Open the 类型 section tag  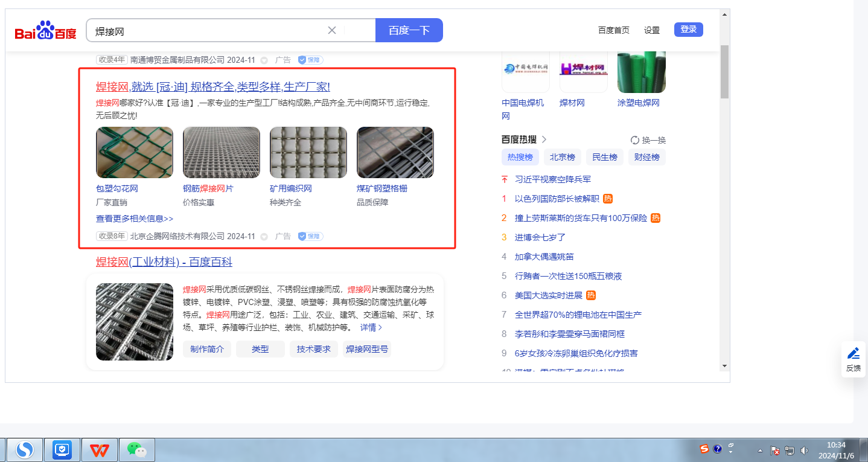pyautogui.click(x=260, y=349)
